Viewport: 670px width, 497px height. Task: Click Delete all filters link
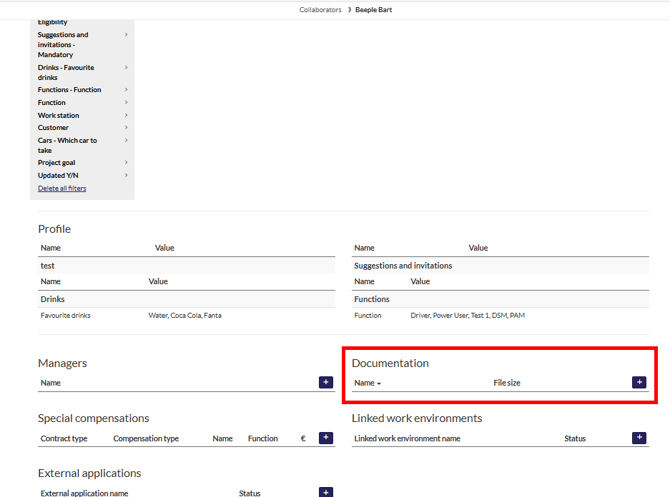(x=62, y=188)
